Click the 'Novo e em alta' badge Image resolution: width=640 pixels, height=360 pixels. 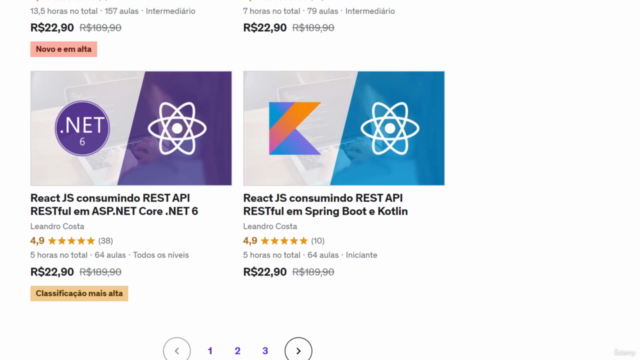64,49
